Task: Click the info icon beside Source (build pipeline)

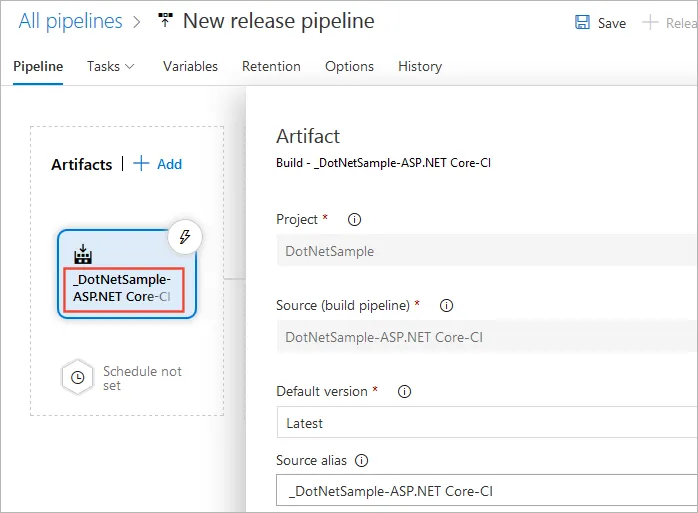Action: tap(447, 306)
